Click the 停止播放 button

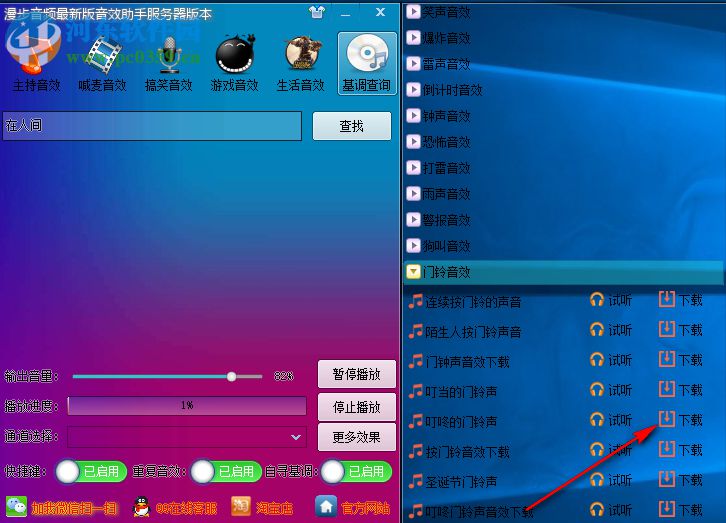pyautogui.click(x=357, y=407)
